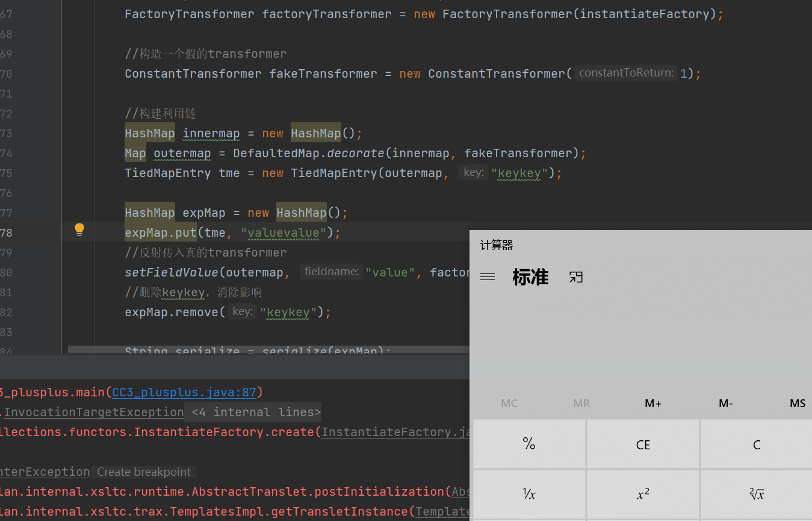Screen dimensions: 812x521
Task: Open the calculator hamburger navigation menu
Action: click(x=488, y=277)
